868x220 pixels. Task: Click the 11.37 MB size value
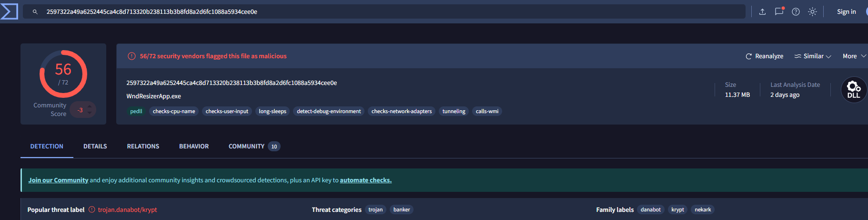point(737,95)
